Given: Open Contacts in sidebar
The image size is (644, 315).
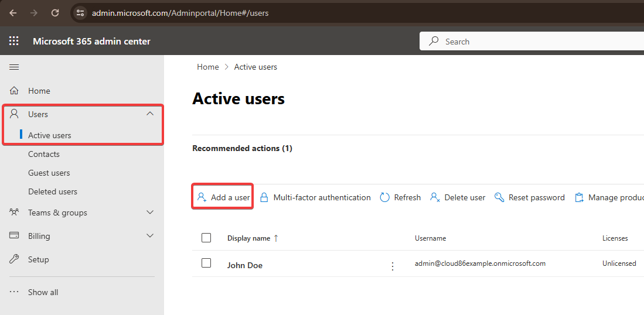Looking at the screenshot, I should coord(44,154).
